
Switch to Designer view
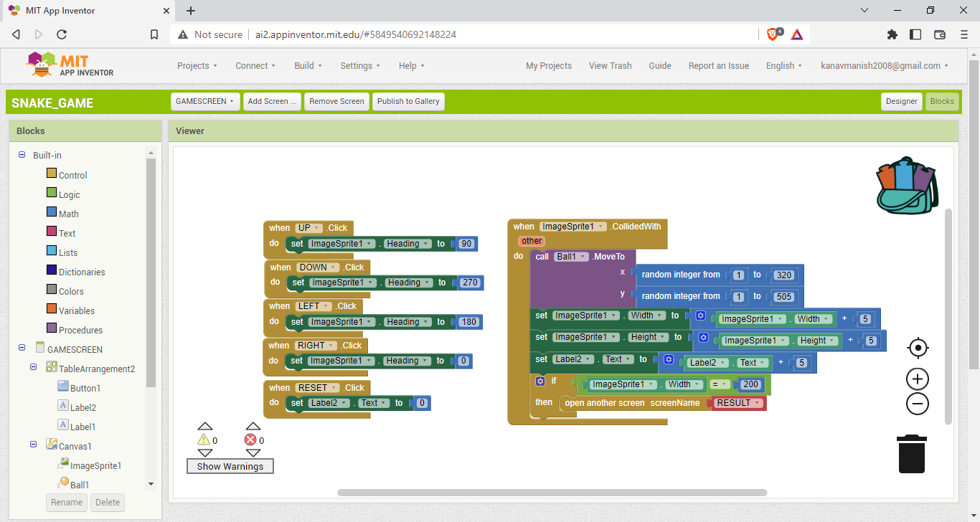tap(901, 102)
